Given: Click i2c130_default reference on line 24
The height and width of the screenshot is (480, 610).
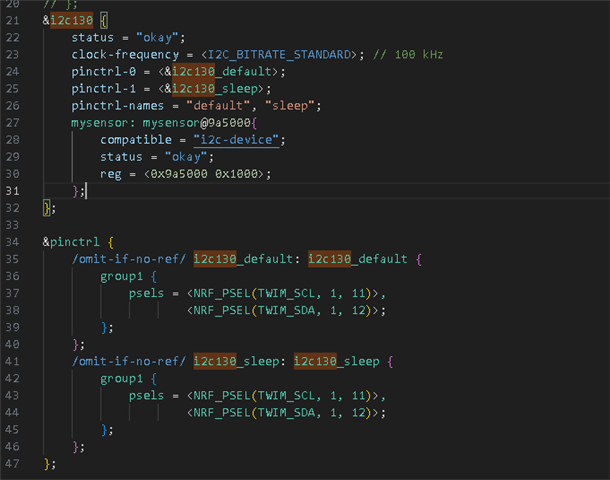Looking at the screenshot, I should tap(221, 72).
